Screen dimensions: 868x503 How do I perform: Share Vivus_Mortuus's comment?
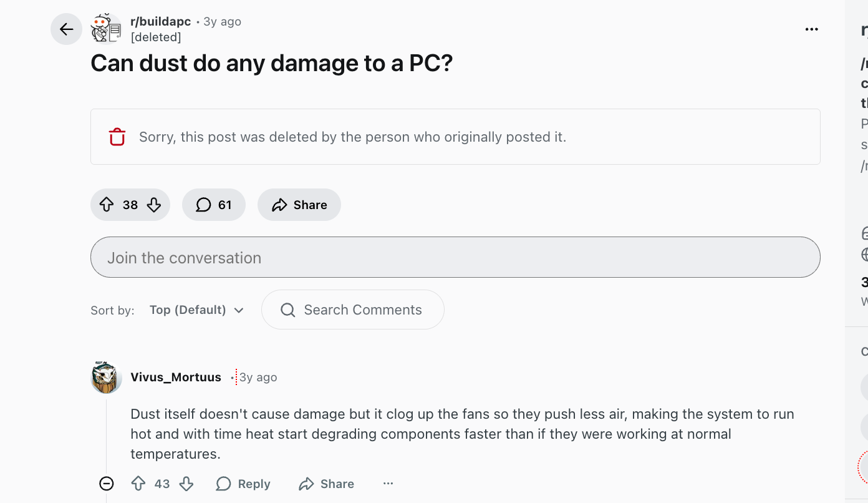[x=325, y=484]
